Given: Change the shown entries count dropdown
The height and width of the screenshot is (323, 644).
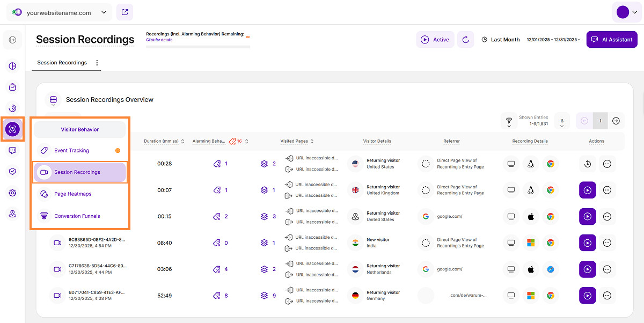Looking at the screenshot, I should pos(562,121).
